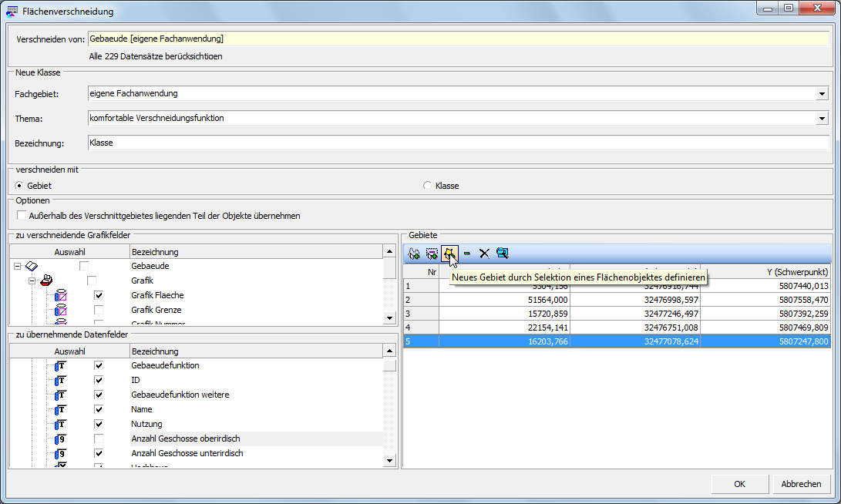Uncheck the Gebaeudefunktion checkbox
The image size is (841, 504).
click(99, 365)
